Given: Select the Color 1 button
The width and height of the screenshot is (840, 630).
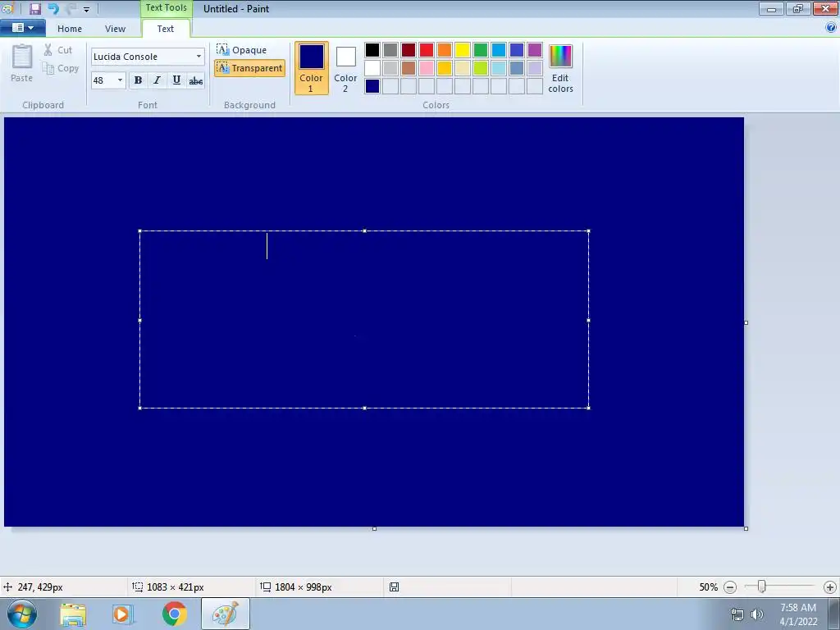Looking at the screenshot, I should [311, 68].
